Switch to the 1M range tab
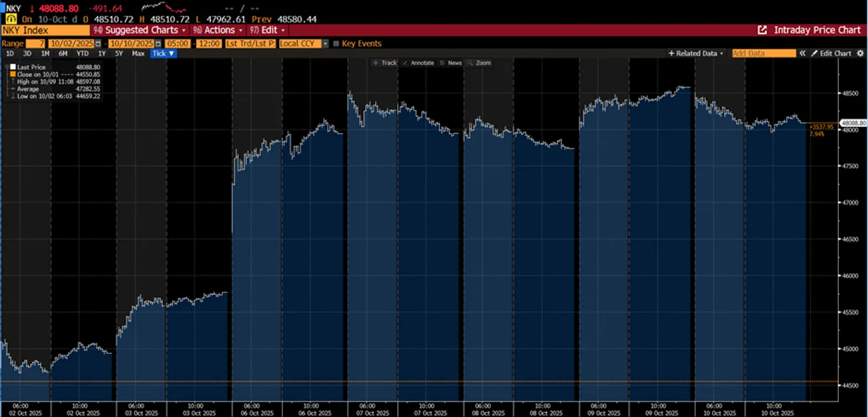Screen dimensions: 868x417 pos(45,53)
